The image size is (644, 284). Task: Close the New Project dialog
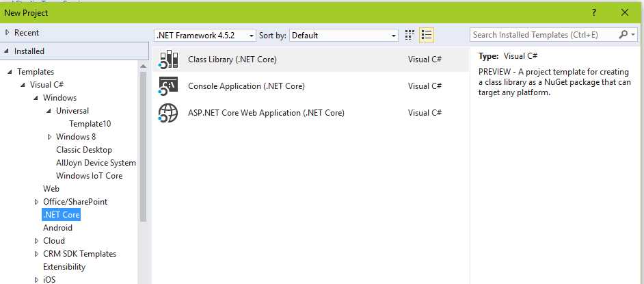pos(625,12)
